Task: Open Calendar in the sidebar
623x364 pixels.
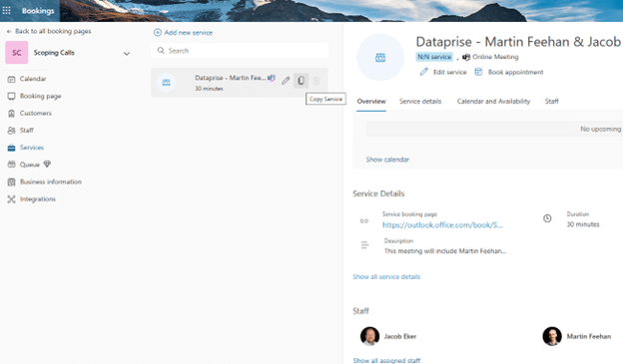Action: point(33,79)
